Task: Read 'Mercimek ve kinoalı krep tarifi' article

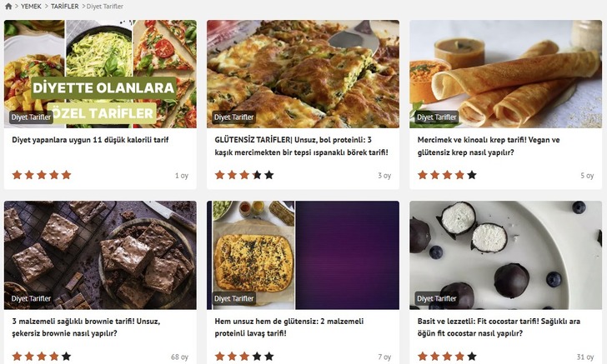Action: [489, 146]
